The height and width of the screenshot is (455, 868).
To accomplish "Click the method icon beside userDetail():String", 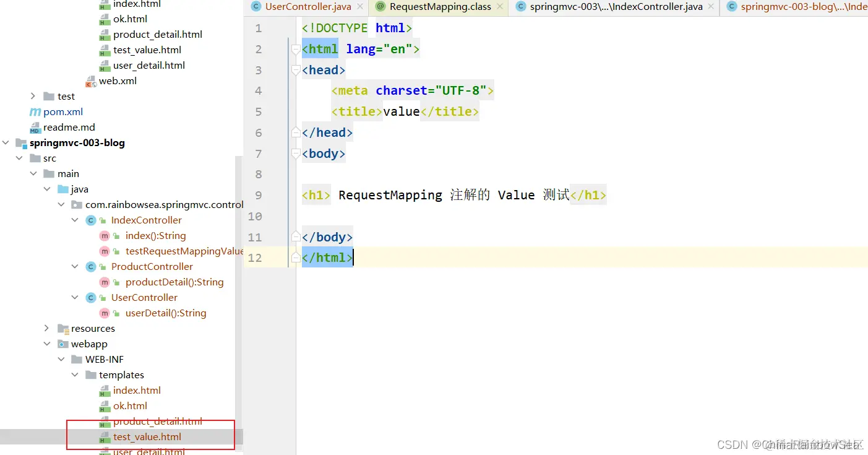I will [105, 313].
